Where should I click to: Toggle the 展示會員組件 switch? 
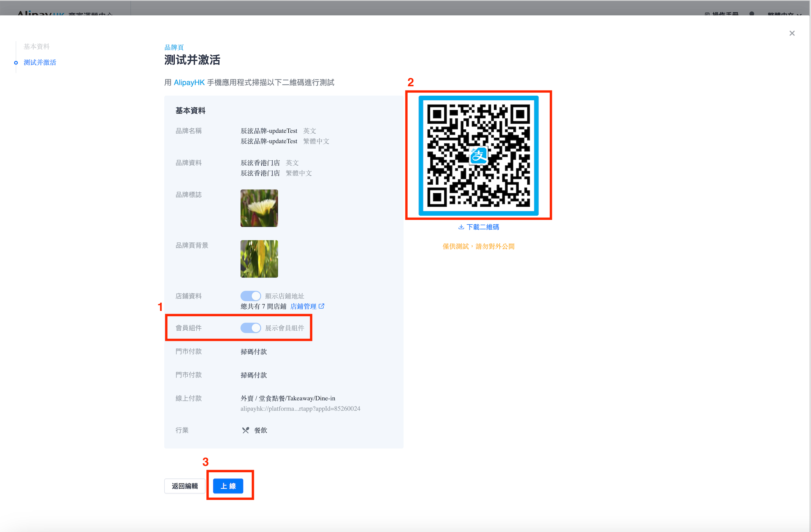(251, 328)
